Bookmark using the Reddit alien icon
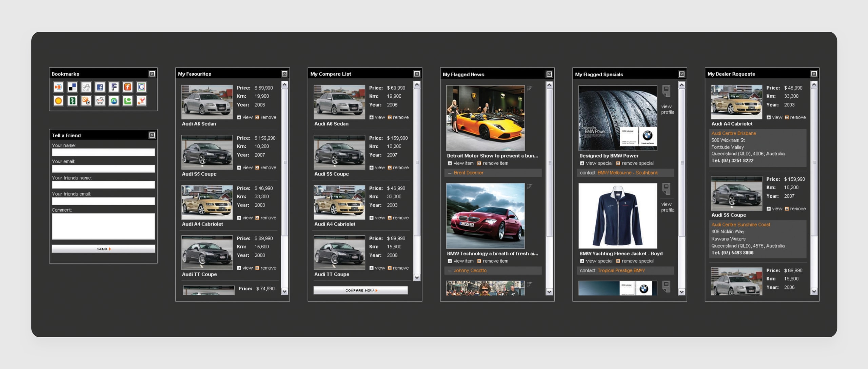This screenshot has width=868, height=369. click(x=100, y=101)
